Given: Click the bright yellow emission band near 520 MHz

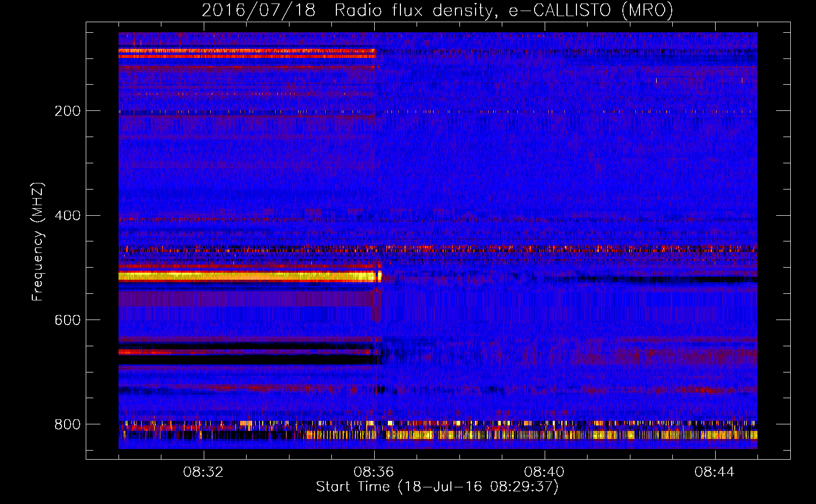Looking at the screenshot, I should click(250, 276).
